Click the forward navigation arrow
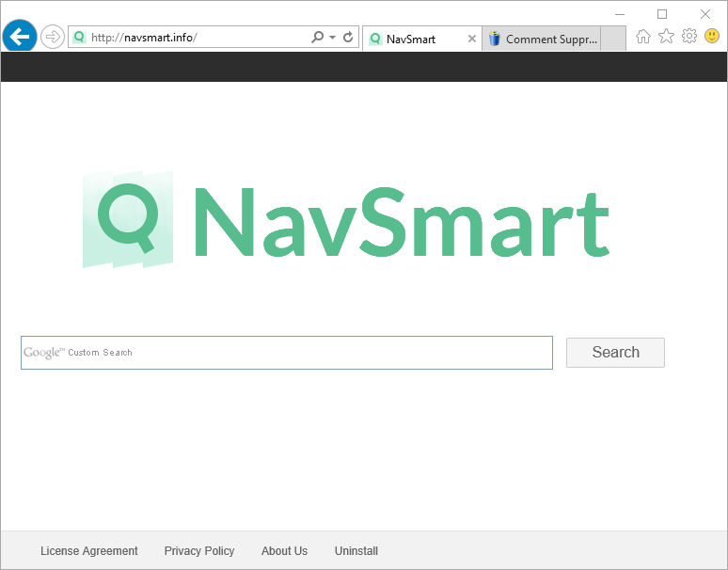This screenshot has height=570, width=728. pyautogui.click(x=52, y=37)
